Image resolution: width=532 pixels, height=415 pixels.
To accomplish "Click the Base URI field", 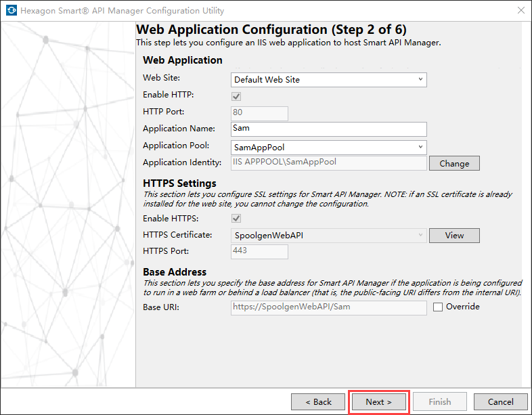I will click(328, 307).
